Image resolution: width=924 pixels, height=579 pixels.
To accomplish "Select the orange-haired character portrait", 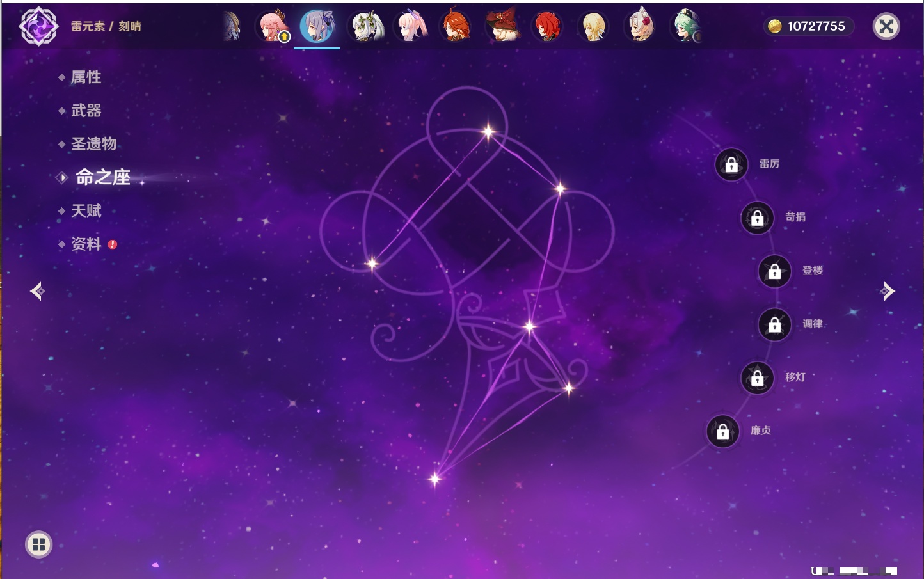I will [456, 26].
